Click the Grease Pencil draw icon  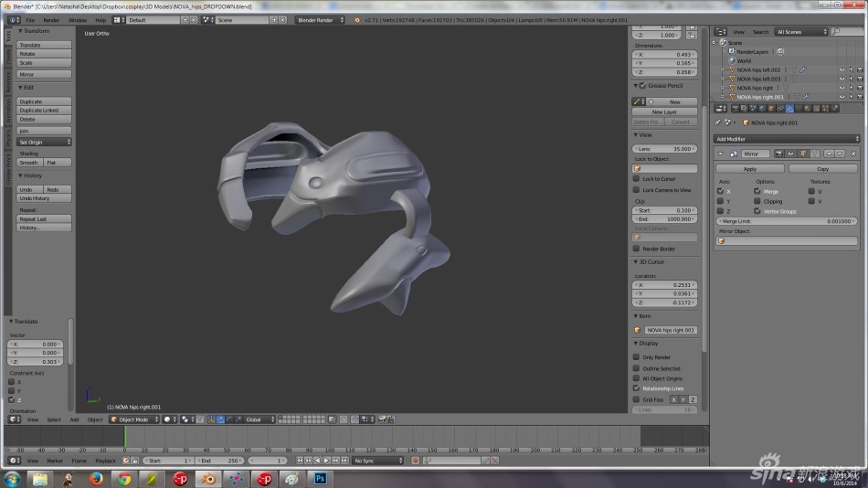point(638,101)
